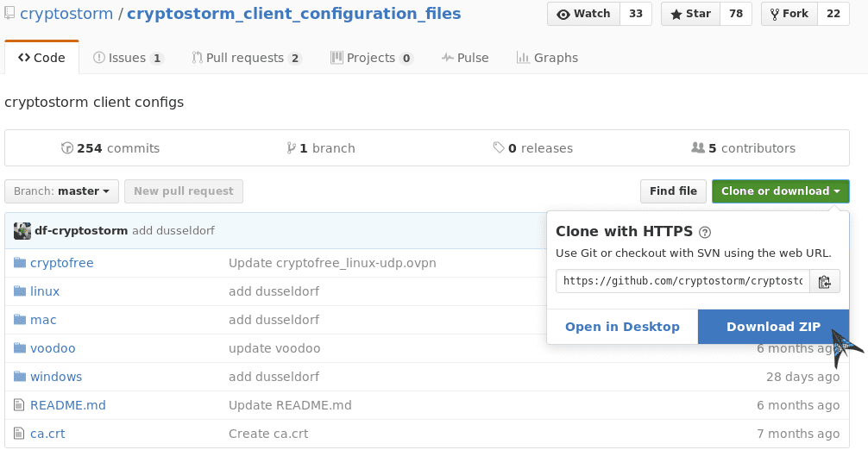Click the New pull request button
This screenshot has width=868, height=450.
184,191
